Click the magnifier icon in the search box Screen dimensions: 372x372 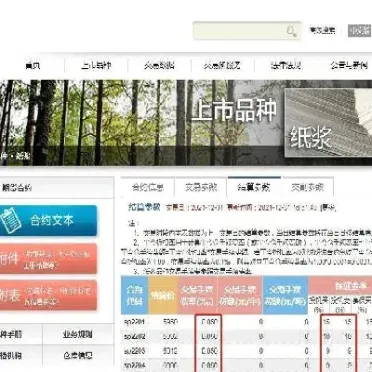point(291,31)
